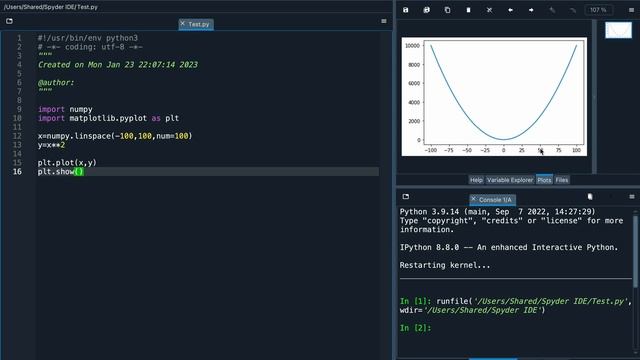Click the Zoom in plot icon
This screenshot has width=640, height=360.
tap(552, 10)
